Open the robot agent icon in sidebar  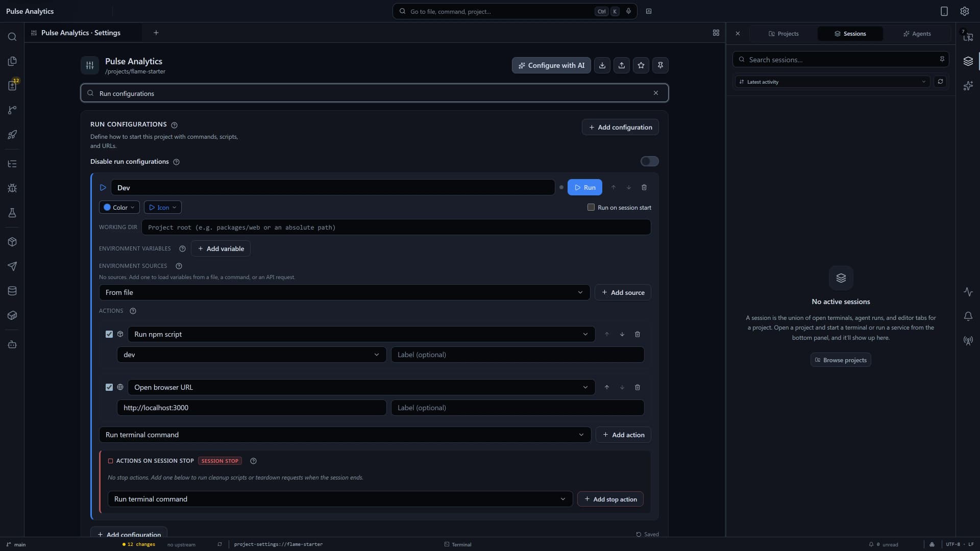pyautogui.click(x=12, y=344)
